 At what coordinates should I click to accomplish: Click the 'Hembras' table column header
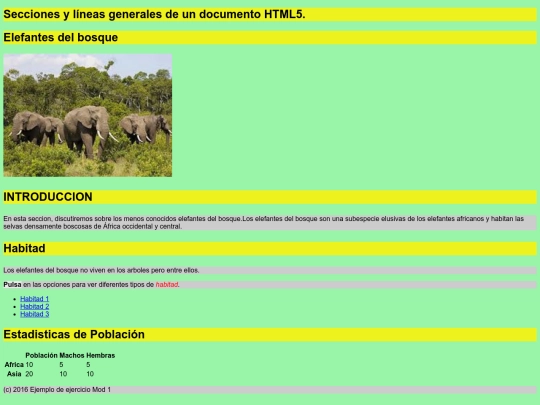pos(101,355)
